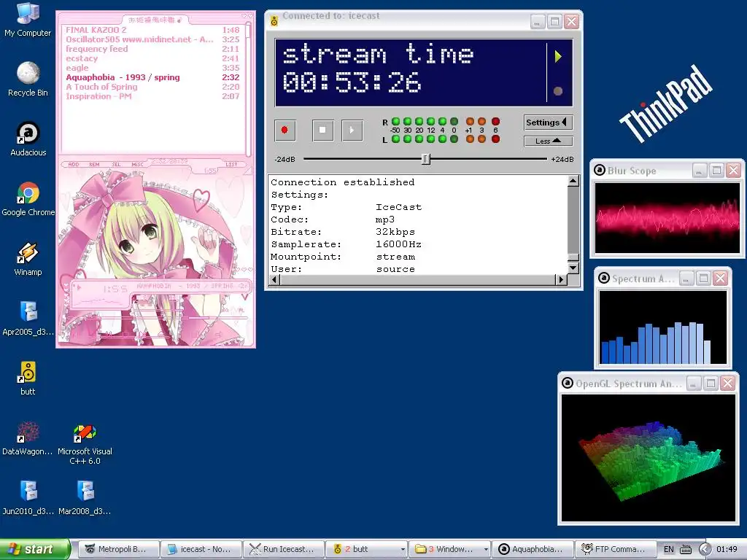Click the Spectrum Analyzer bars visualization
Image resolution: width=747 pixels, height=560 pixels.
(662, 327)
